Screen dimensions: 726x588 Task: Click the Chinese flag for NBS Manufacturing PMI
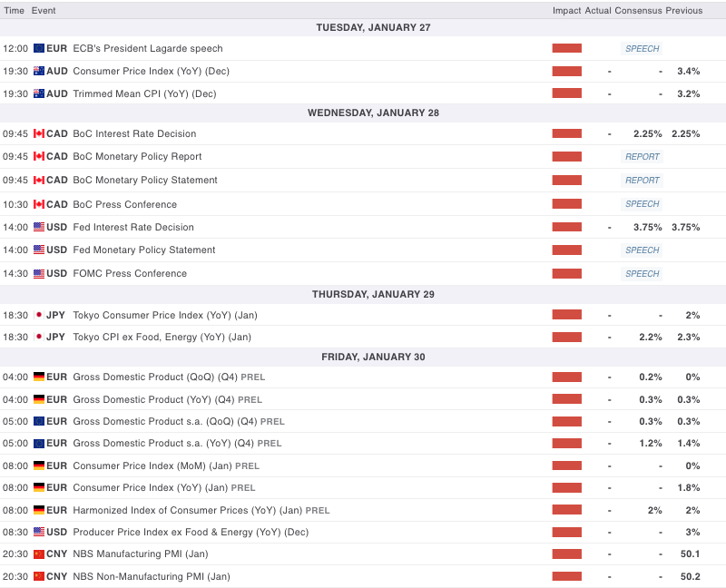[38, 554]
